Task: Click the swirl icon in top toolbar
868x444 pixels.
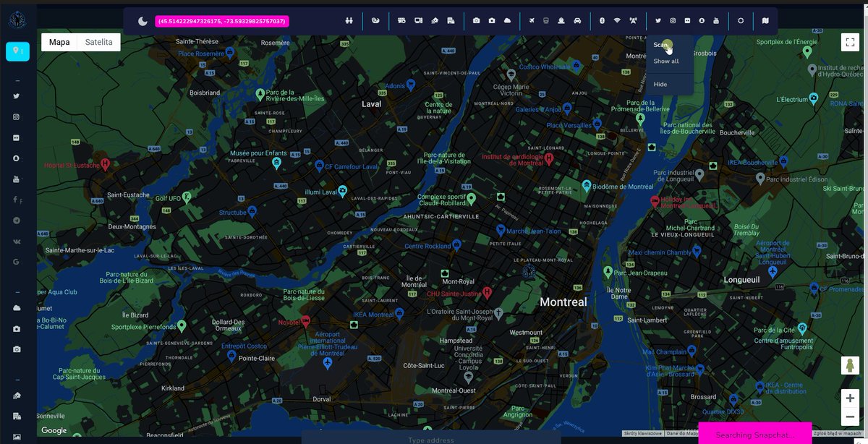Action: coord(375,21)
